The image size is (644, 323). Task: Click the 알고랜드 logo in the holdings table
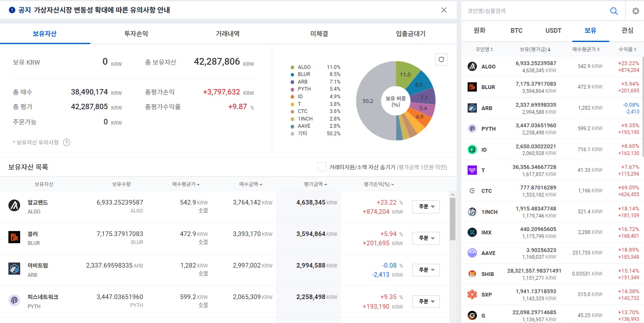pos(14,206)
